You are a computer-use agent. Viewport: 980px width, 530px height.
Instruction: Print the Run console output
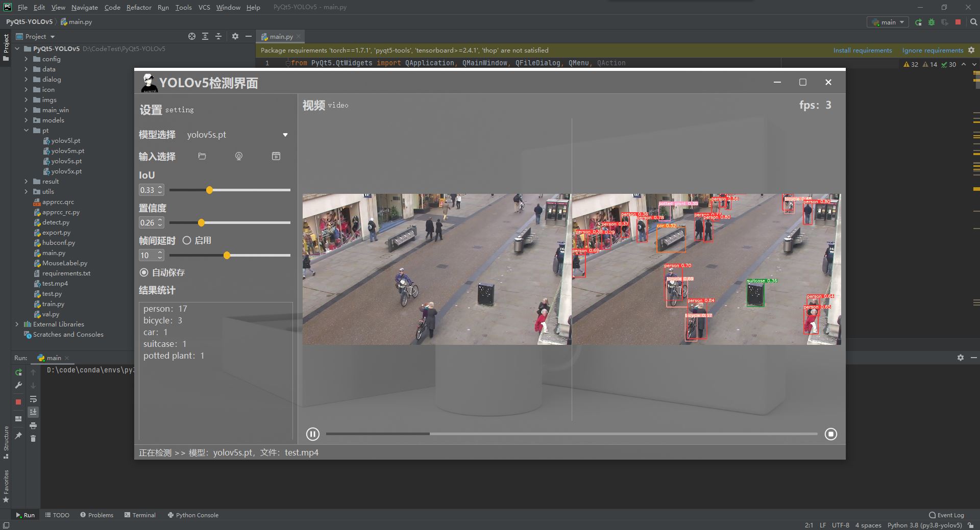33,425
